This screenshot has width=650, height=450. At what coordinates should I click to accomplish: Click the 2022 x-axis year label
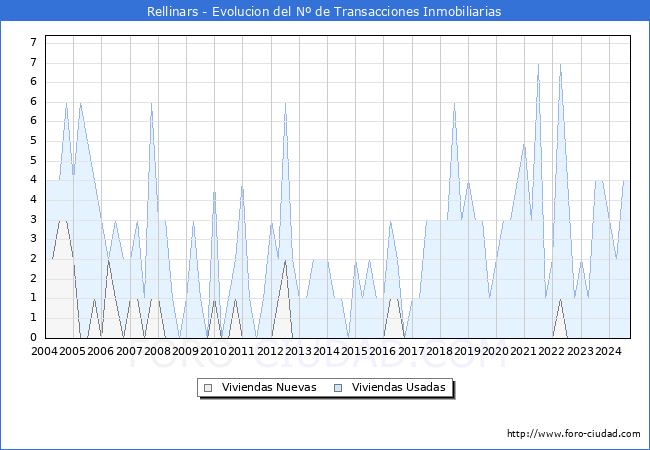click(551, 351)
